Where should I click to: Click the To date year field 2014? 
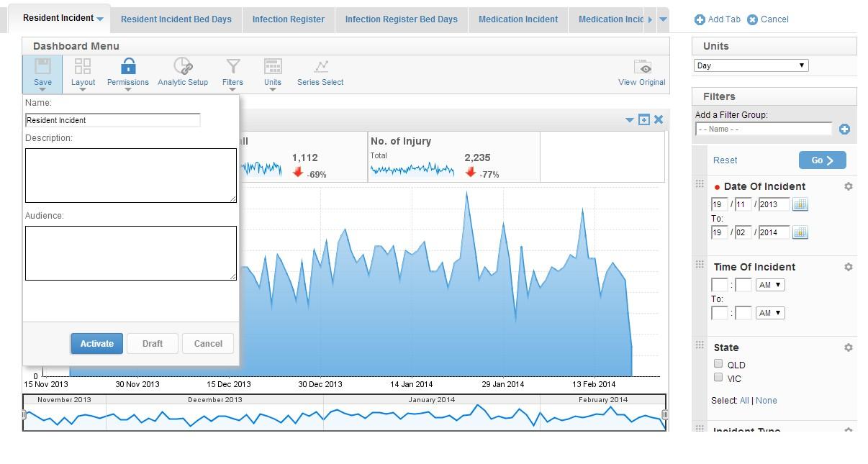point(774,232)
